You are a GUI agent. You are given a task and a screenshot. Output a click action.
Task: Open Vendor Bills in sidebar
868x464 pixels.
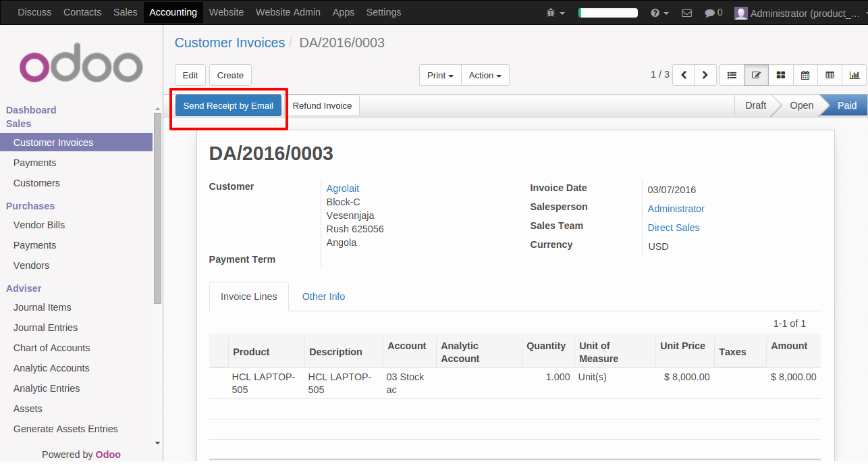tap(39, 225)
